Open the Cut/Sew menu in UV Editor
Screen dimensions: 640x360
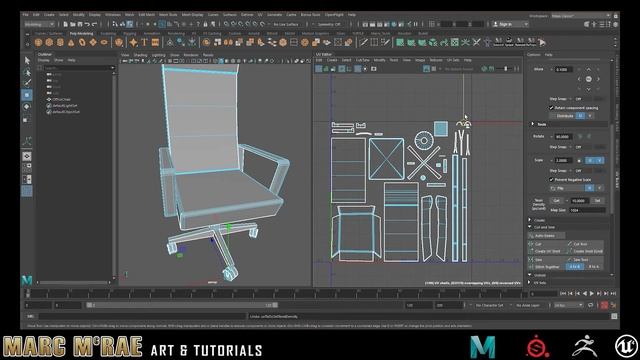coord(362,60)
